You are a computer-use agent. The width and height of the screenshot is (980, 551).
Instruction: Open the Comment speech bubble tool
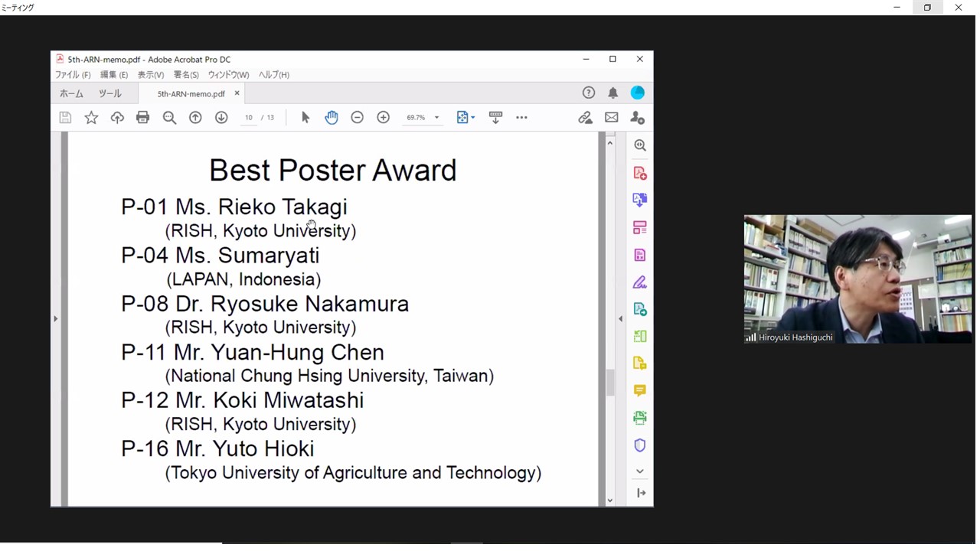tap(640, 391)
